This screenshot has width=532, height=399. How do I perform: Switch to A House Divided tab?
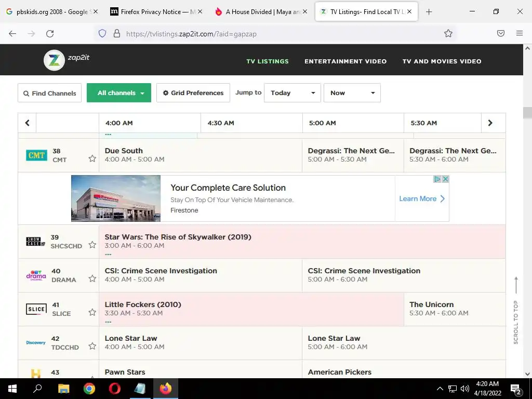[261, 12]
